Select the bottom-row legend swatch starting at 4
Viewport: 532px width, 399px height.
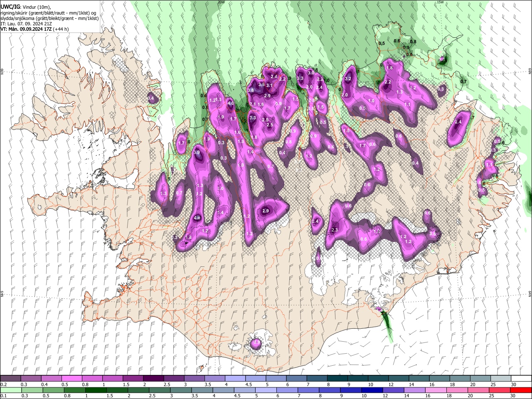[x=224, y=390]
